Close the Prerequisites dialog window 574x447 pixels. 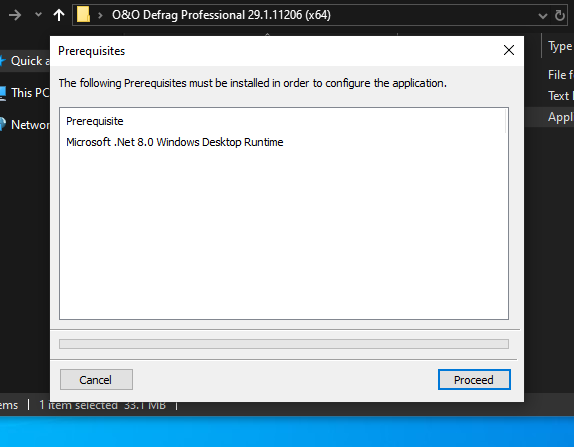[509, 50]
